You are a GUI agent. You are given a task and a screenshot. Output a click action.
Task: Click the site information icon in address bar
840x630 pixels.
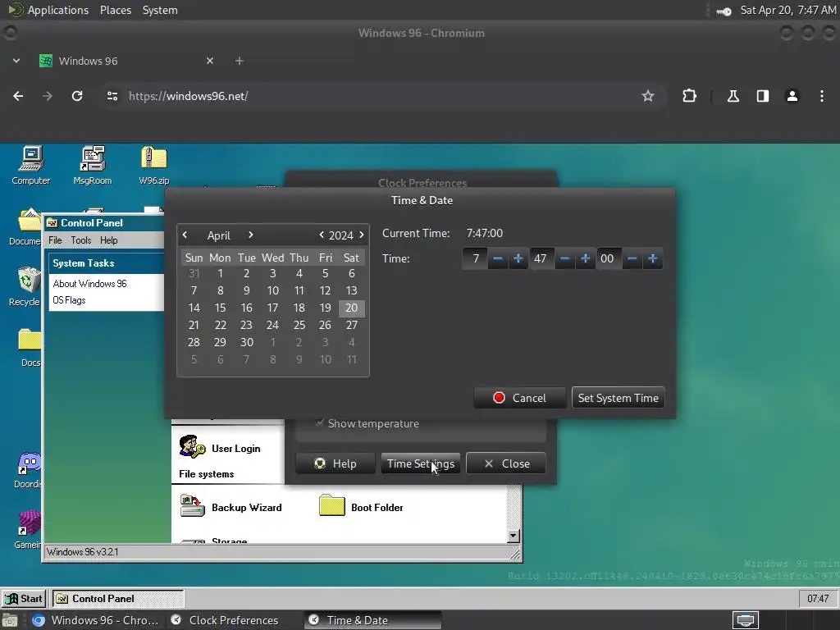point(112,96)
